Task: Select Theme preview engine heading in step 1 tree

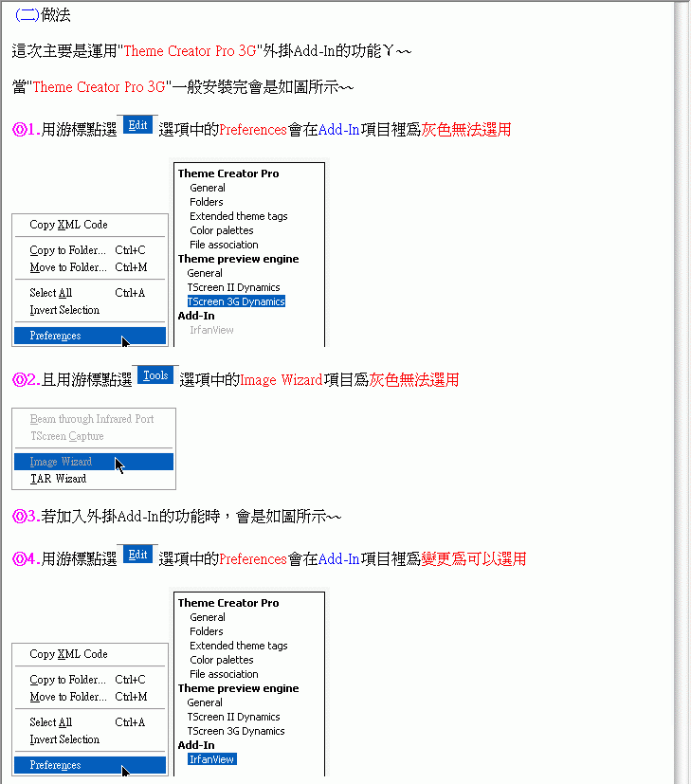Action: (x=238, y=259)
